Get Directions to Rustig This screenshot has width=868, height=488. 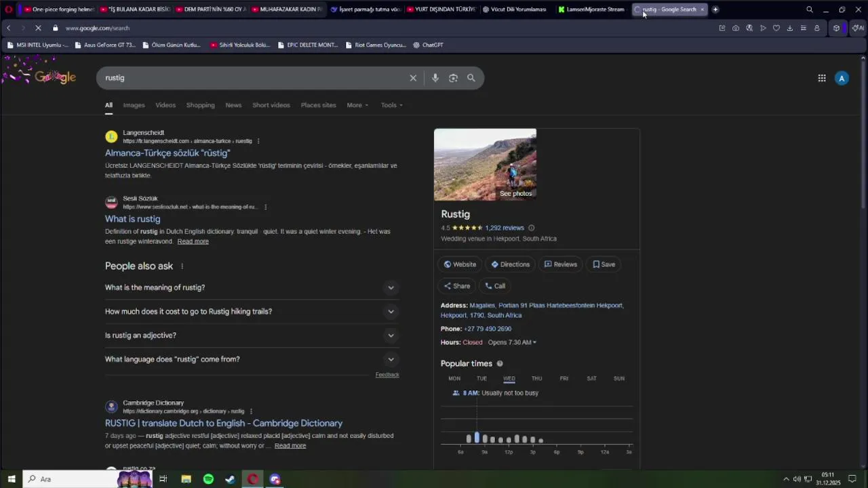[x=510, y=264]
